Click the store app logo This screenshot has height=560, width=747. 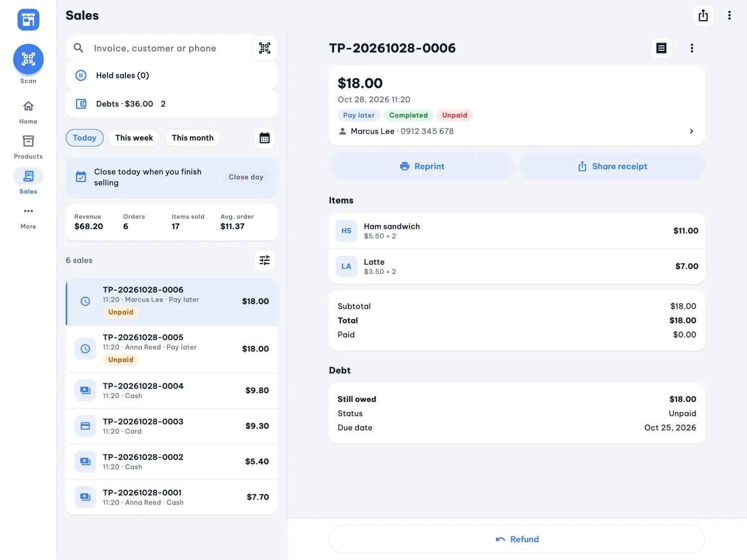[x=28, y=20]
